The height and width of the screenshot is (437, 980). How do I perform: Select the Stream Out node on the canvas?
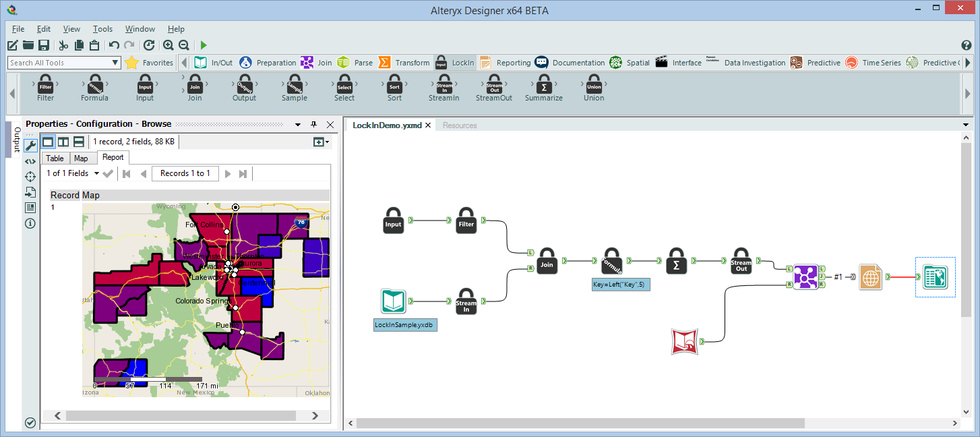coord(741,261)
